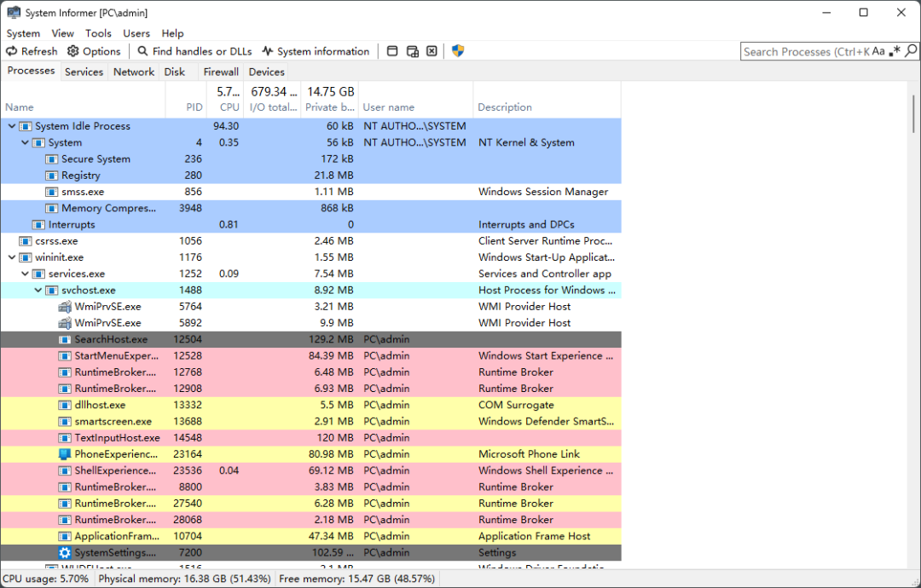This screenshot has height=588, width=921.
Task: Click Physical memory in the status bar
Action: 184,579
